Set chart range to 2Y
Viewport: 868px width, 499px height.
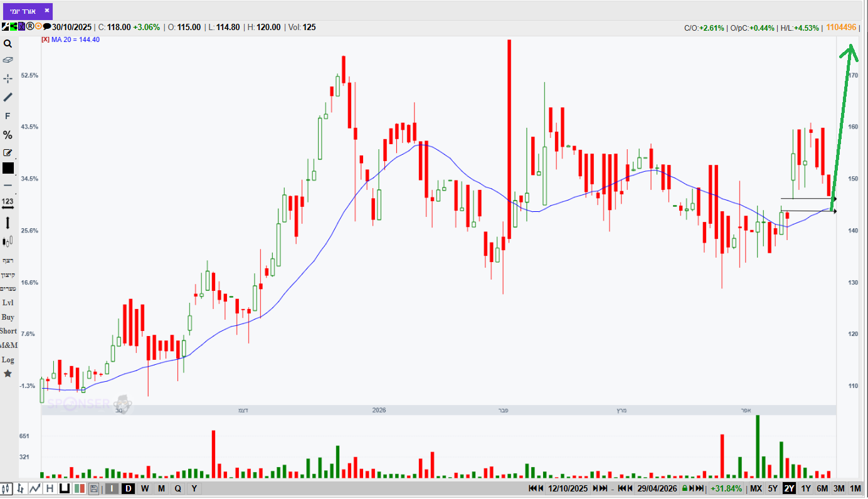(x=789, y=488)
